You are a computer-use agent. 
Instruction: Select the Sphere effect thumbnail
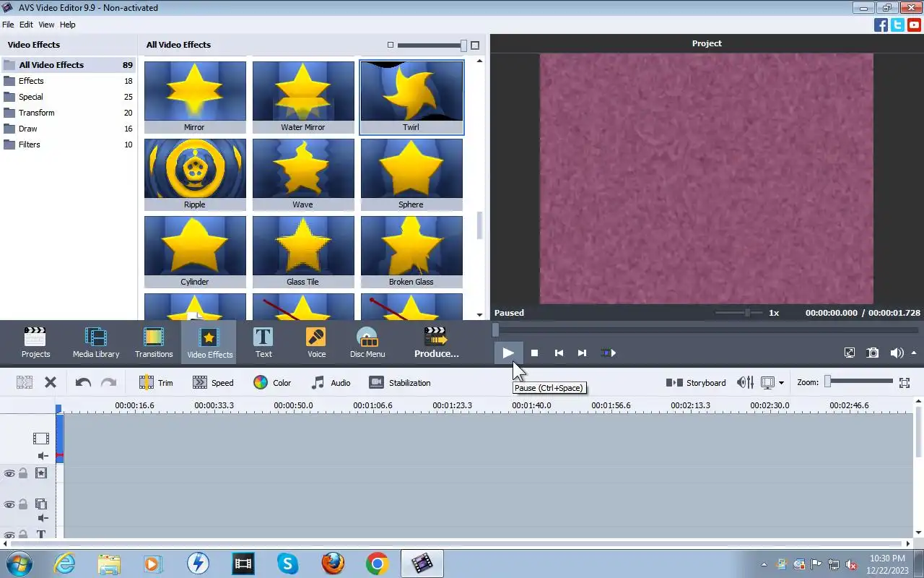411,174
